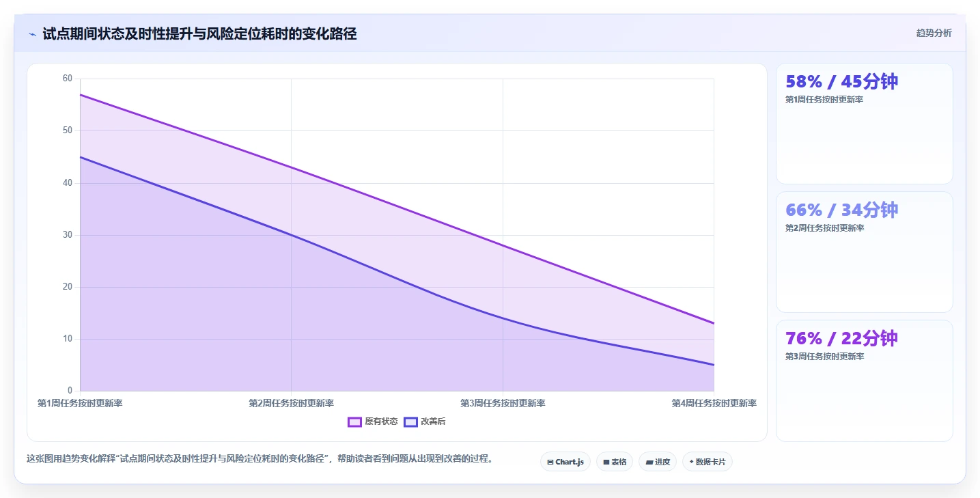Select the 66% / 34分钟 card value
The height and width of the screenshot is (498, 980).
(841, 210)
